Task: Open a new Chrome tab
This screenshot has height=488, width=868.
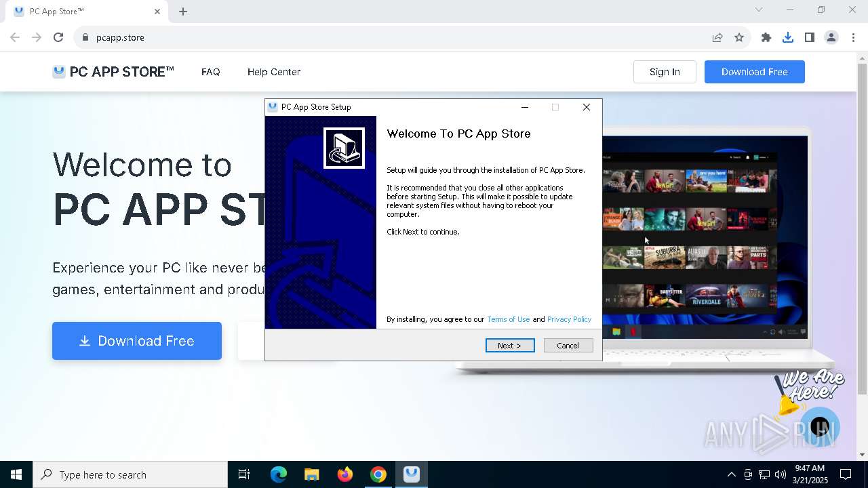Action: [x=183, y=12]
